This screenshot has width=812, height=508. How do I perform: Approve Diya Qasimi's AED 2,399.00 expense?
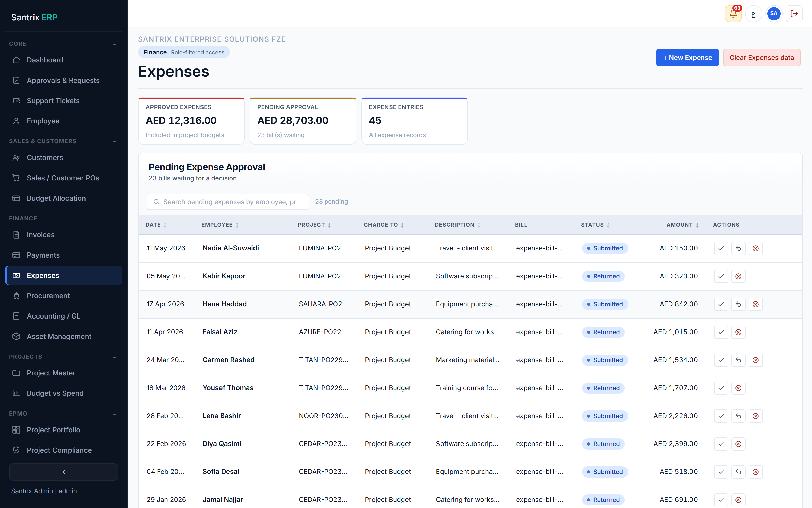tap(721, 443)
